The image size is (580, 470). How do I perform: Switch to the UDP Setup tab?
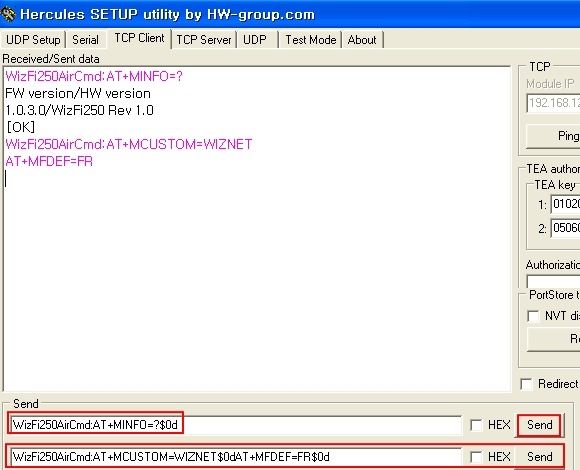(33, 40)
